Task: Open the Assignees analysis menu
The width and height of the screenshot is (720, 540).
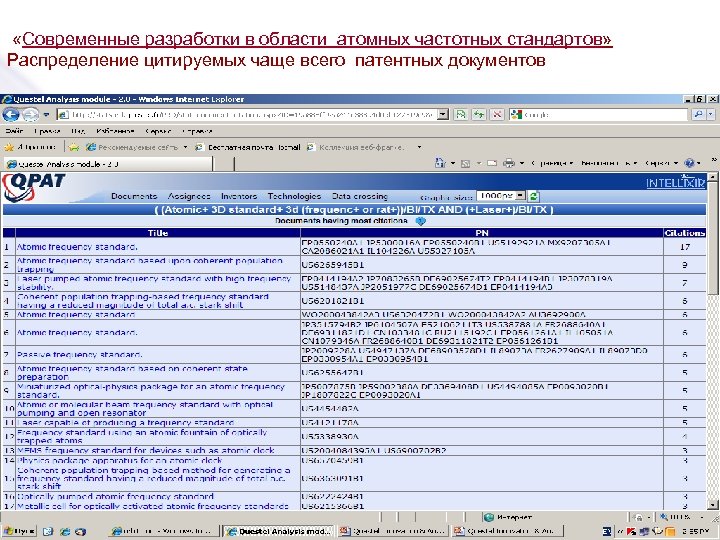Action: pos(189,196)
